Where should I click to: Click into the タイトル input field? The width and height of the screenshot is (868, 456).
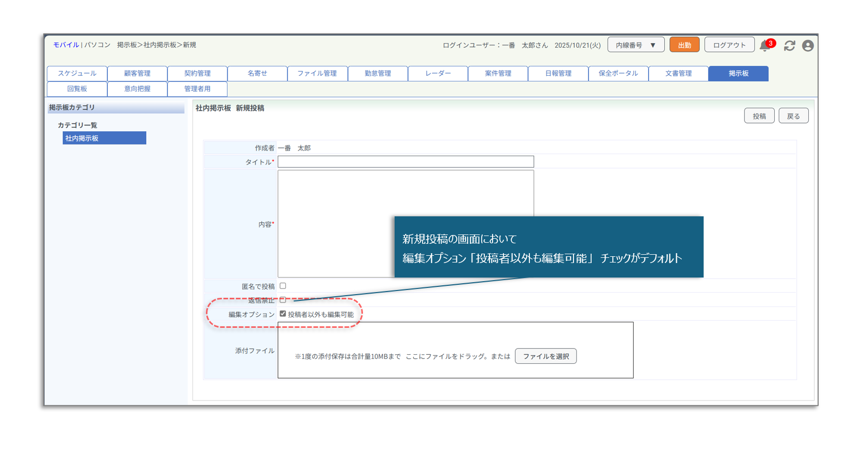pos(405,162)
